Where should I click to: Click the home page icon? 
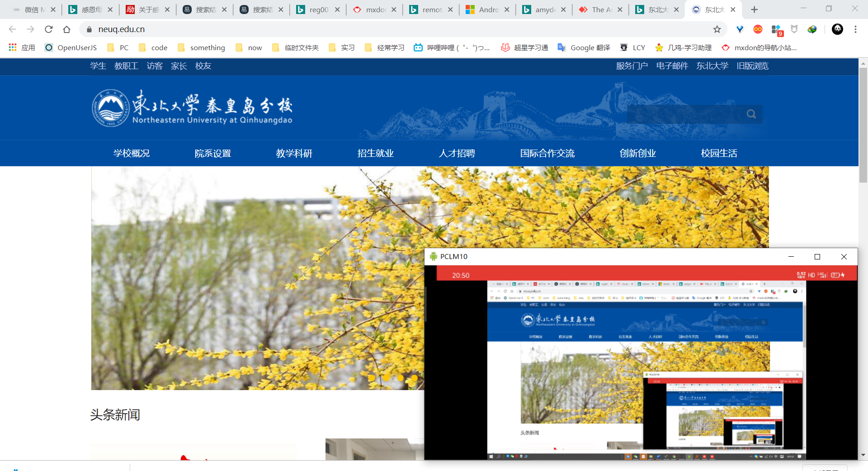click(x=66, y=29)
